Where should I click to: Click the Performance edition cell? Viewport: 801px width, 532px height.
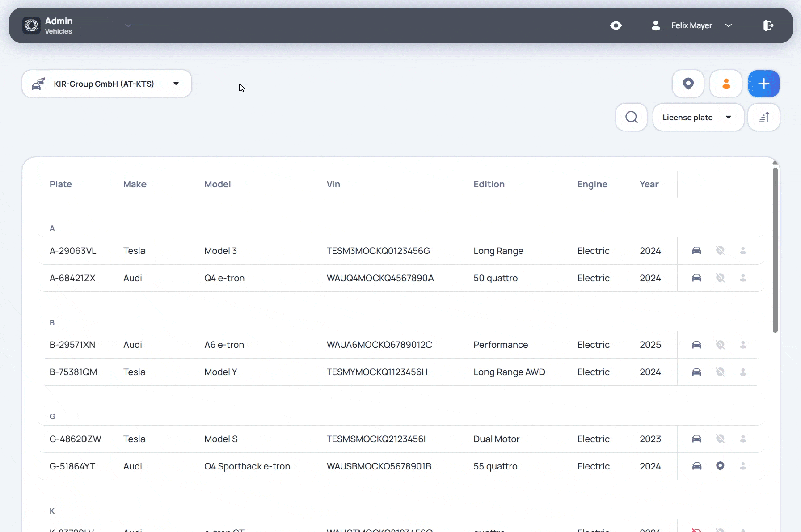[501, 345]
